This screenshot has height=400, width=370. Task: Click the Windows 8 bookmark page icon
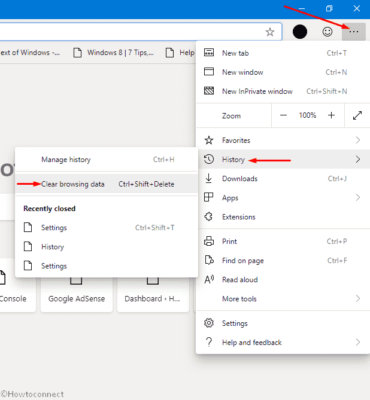pyautogui.click(x=77, y=52)
